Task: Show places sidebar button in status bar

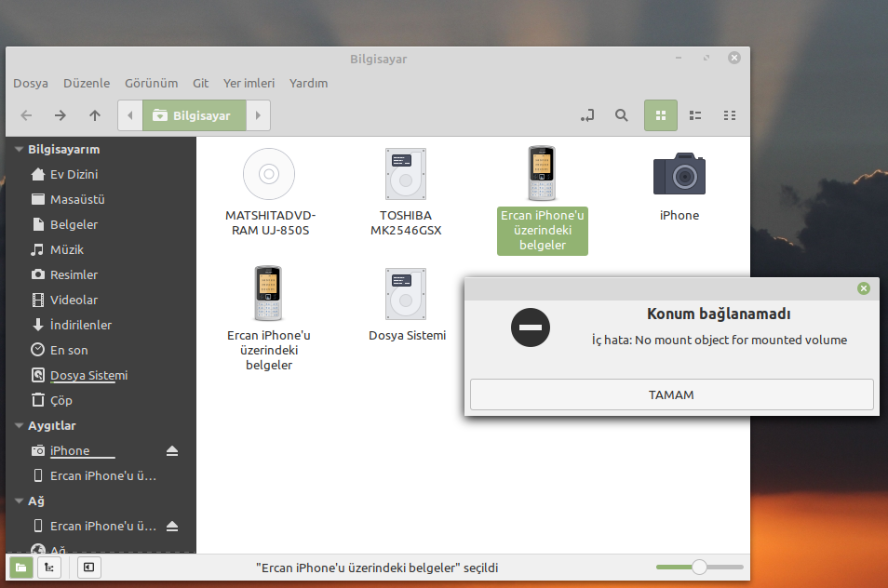Action: [x=21, y=567]
